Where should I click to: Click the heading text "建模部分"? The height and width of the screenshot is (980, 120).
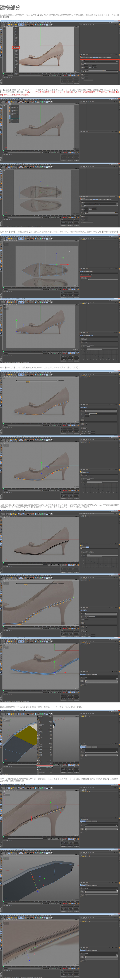[10, 8]
